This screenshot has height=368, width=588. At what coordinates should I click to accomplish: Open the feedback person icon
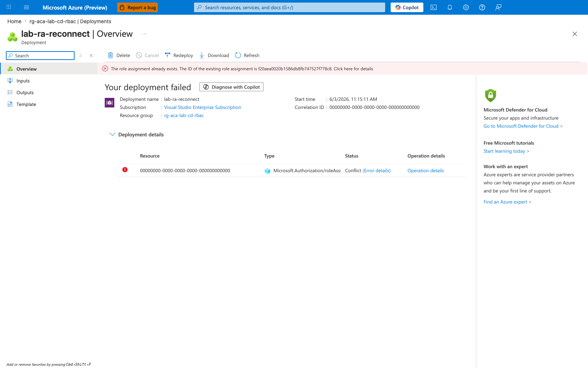pos(498,7)
